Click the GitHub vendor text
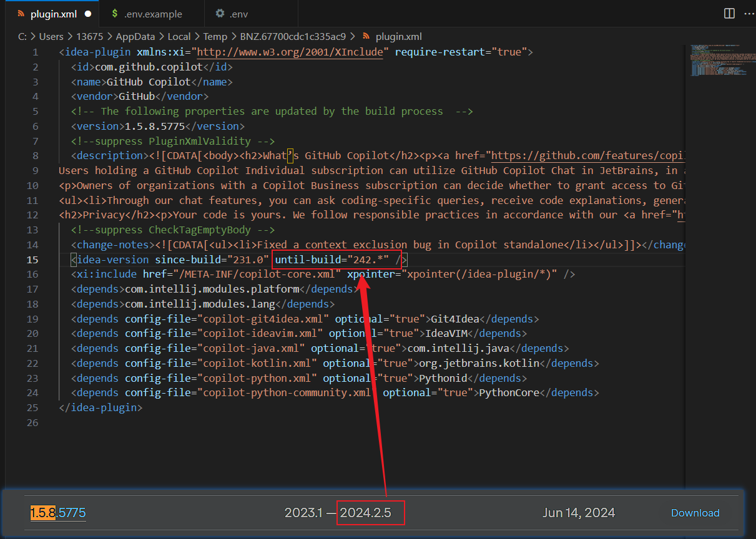 point(137,97)
